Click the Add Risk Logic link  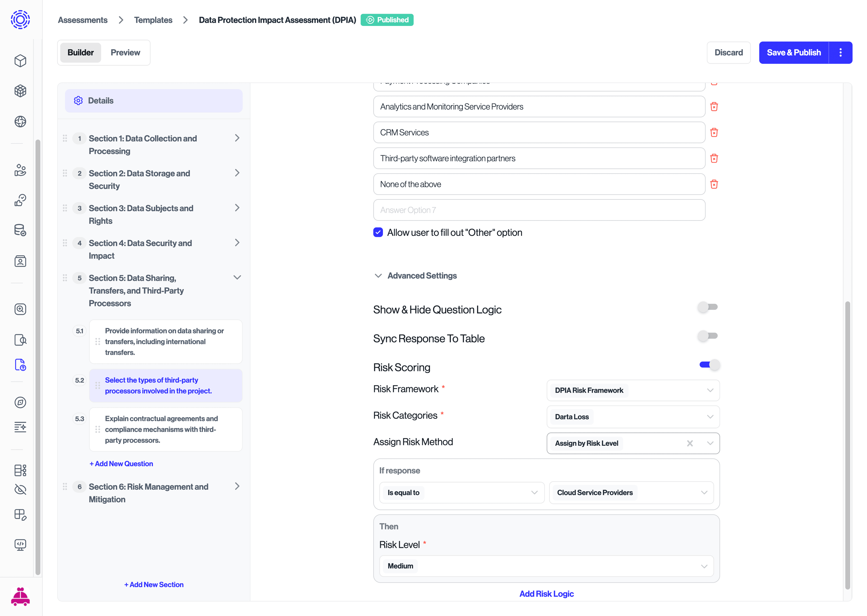pyautogui.click(x=546, y=594)
